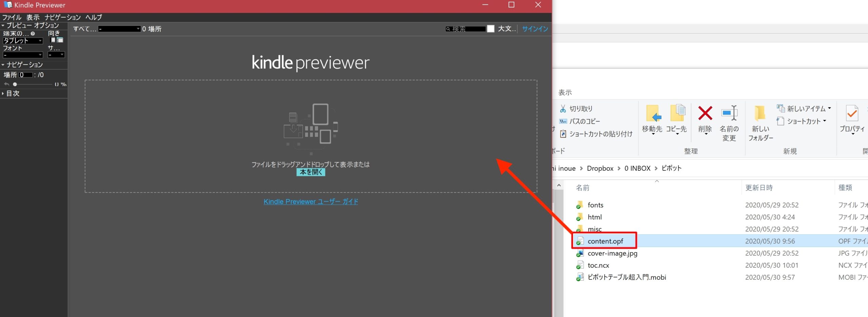The height and width of the screenshot is (317, 868).
Task: Click Dropbox in the Explorer breadcrumb
Action: (600, 168)
